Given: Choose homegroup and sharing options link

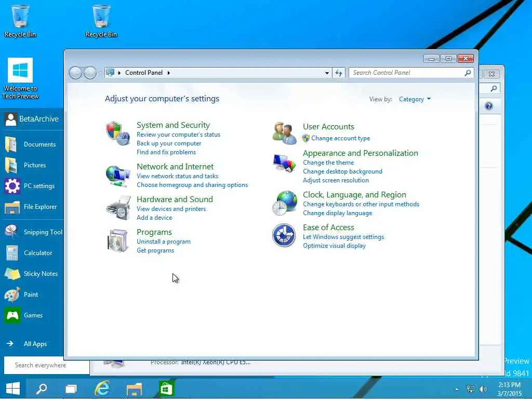Looking at the screenshot, I should coord(192,185).
